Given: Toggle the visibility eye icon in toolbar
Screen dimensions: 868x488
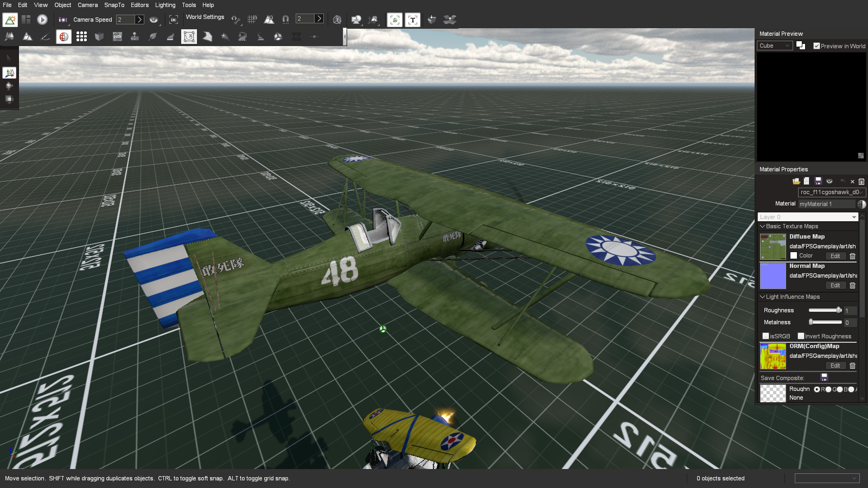Looking at the screenshot, I should (154, 20).
